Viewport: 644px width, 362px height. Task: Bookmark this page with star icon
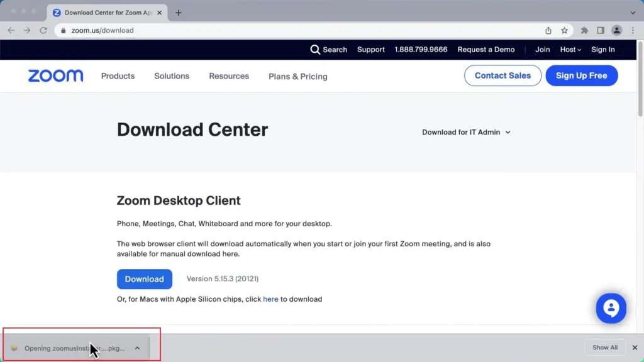(564, 30)
